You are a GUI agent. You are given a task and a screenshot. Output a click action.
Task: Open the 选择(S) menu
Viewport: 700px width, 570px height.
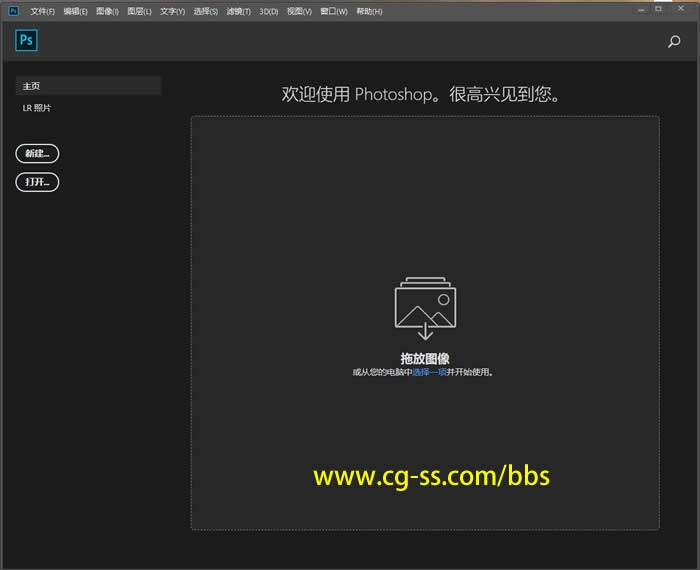click(205, 11)
